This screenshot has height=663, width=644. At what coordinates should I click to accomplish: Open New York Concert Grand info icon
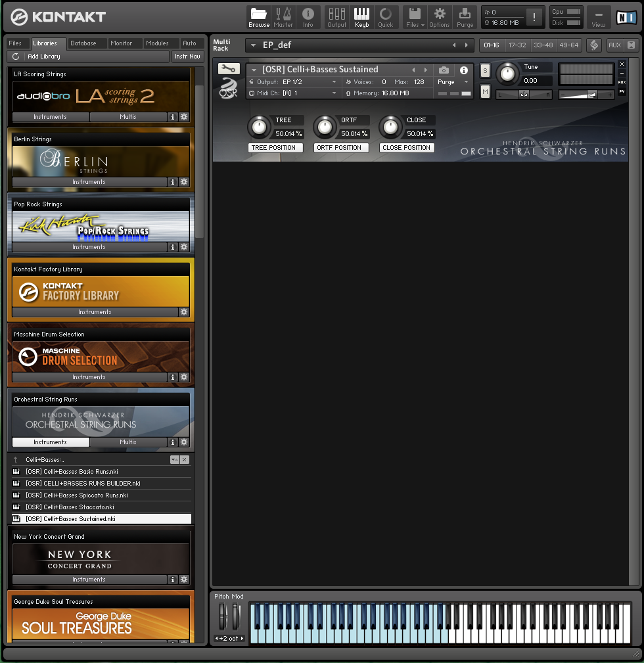173,580
